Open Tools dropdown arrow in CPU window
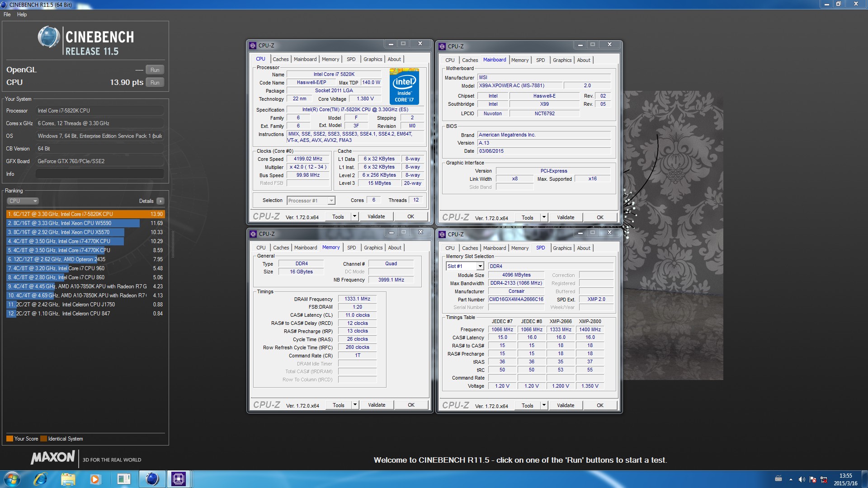Screen dimensions: 868x488 point(355,217)
